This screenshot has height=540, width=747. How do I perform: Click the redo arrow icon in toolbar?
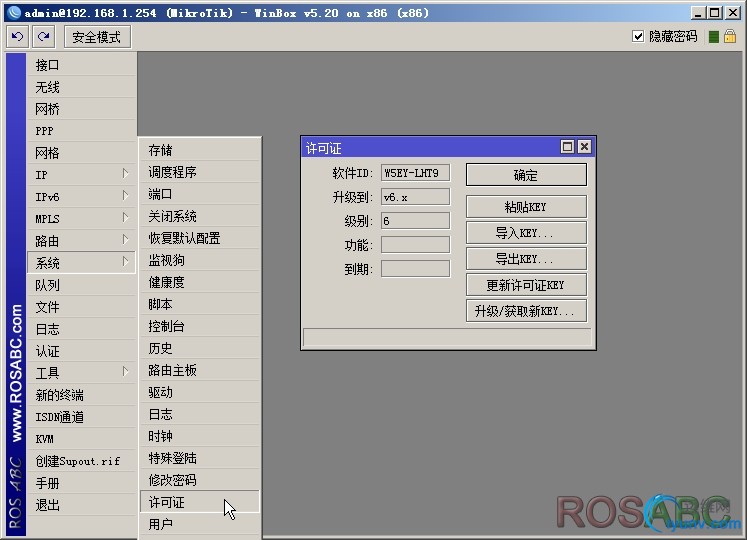click(44, 37)
